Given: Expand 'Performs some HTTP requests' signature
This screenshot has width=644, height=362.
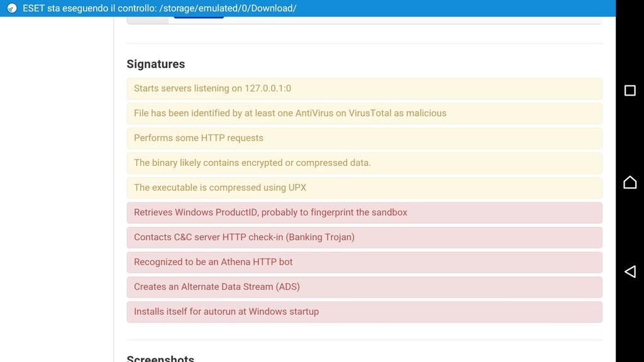Looking at the screenshot, I should (364, 138).
